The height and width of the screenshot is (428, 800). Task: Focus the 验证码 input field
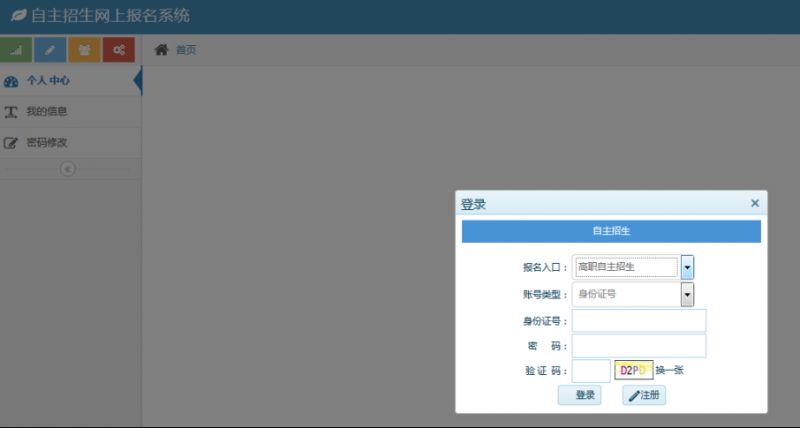591,371
